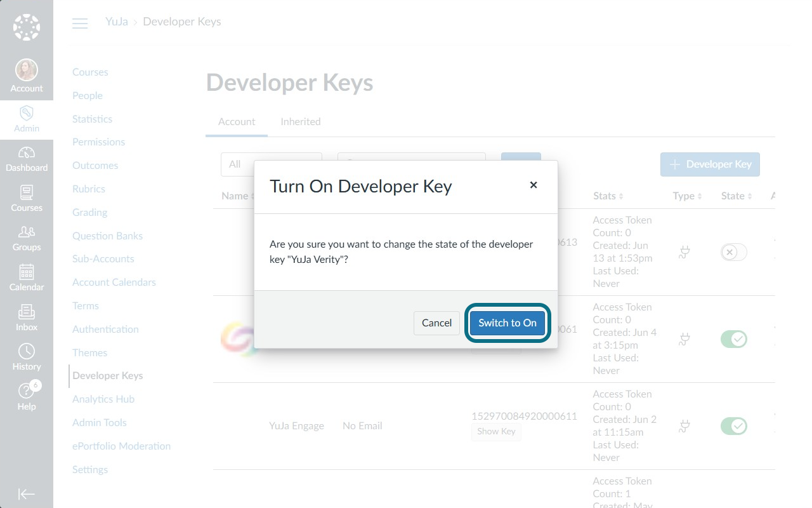Open Outcomes in admin menu
Screen dimensions: 812x508
tap(95, 165)
